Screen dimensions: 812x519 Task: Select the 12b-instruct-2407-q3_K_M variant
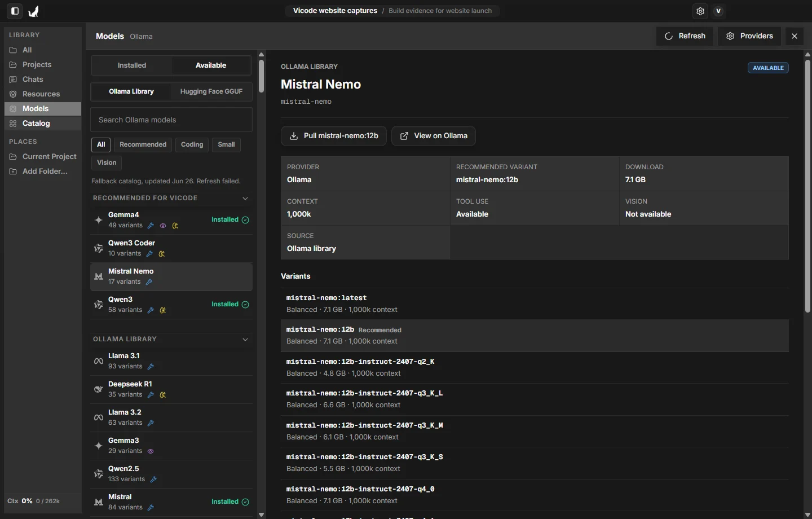pos(535,432)
